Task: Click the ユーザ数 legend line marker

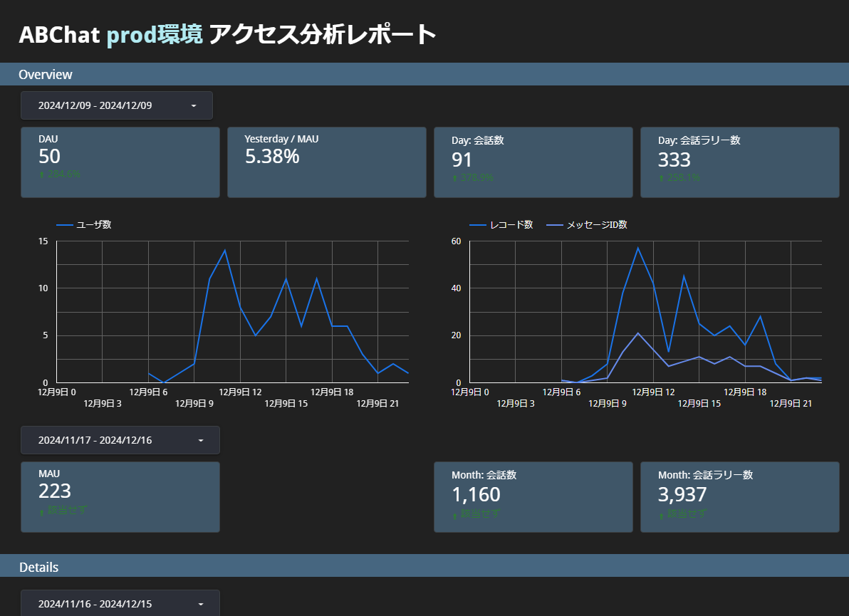Action: coord(65,225)
